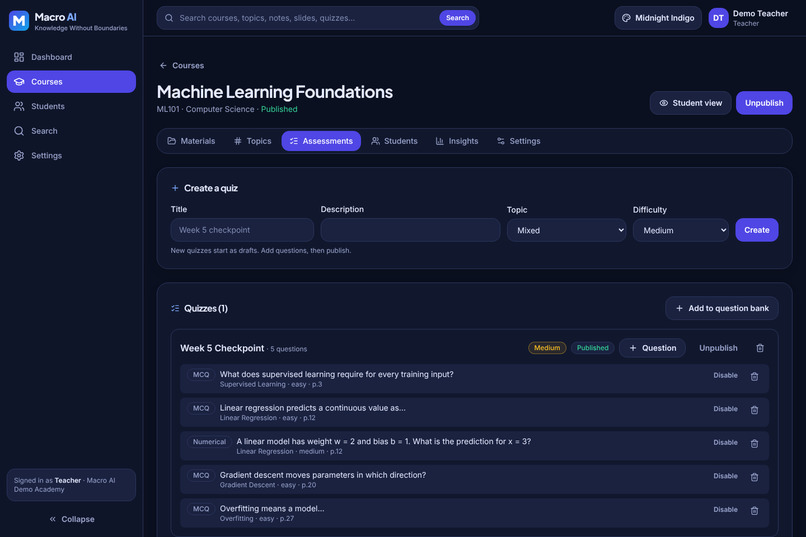
Task: Delete the linear regression predicts question
Action: 754,410
